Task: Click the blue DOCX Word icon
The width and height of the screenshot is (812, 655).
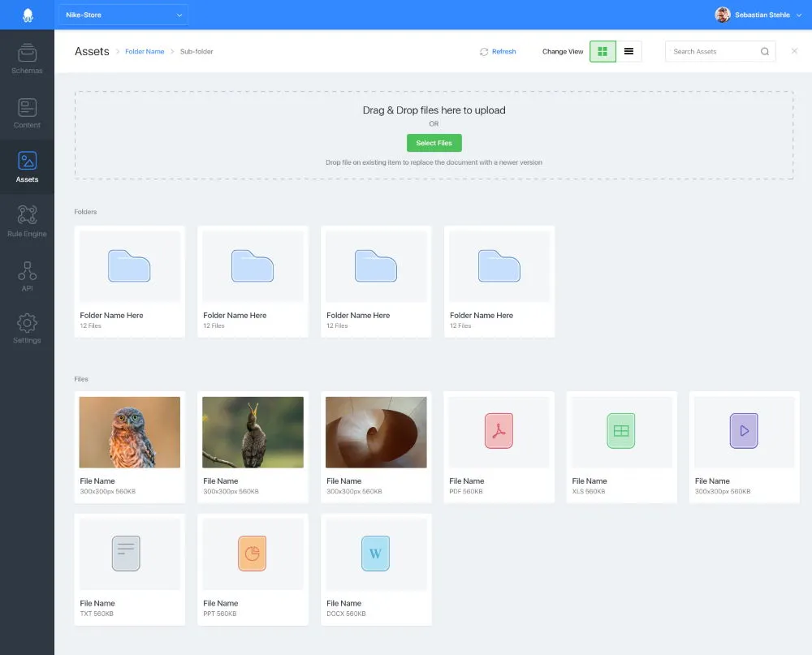Action: point(375,554)
